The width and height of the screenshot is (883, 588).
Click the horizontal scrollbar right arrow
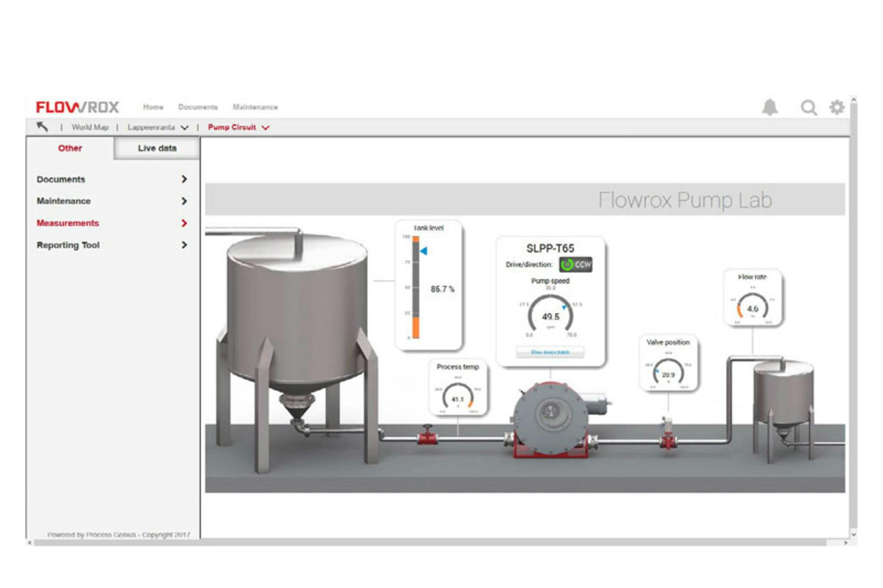click(x=845, y=543)
